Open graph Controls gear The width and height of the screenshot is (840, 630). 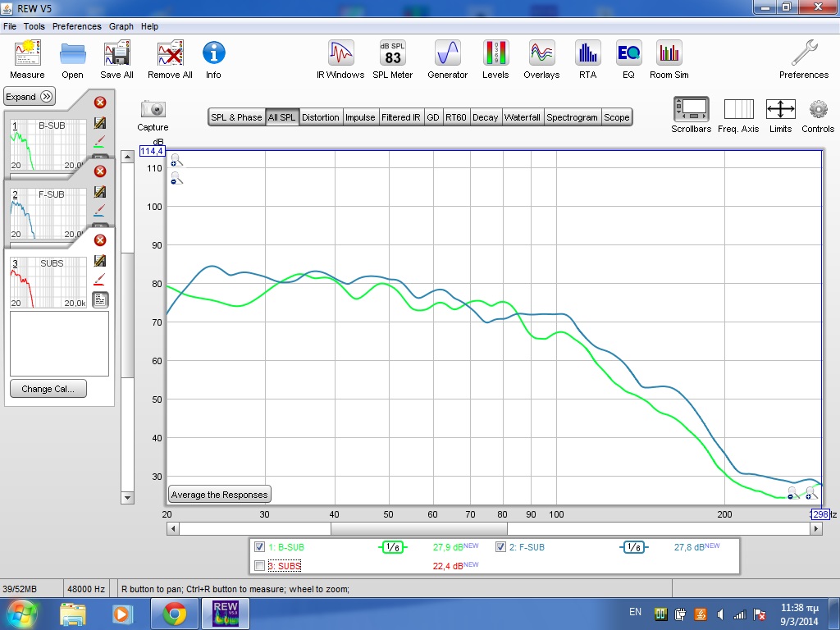coord(818,115)
